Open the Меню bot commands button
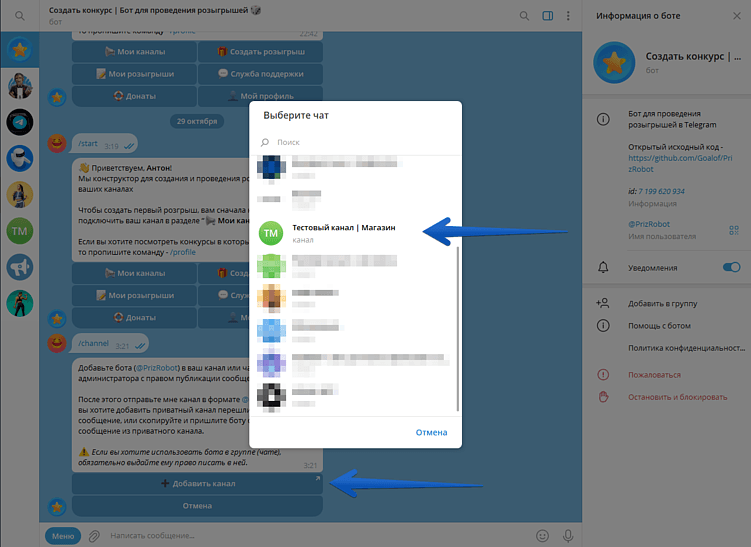Screen dimensions: 751x547 coord(63,536)
